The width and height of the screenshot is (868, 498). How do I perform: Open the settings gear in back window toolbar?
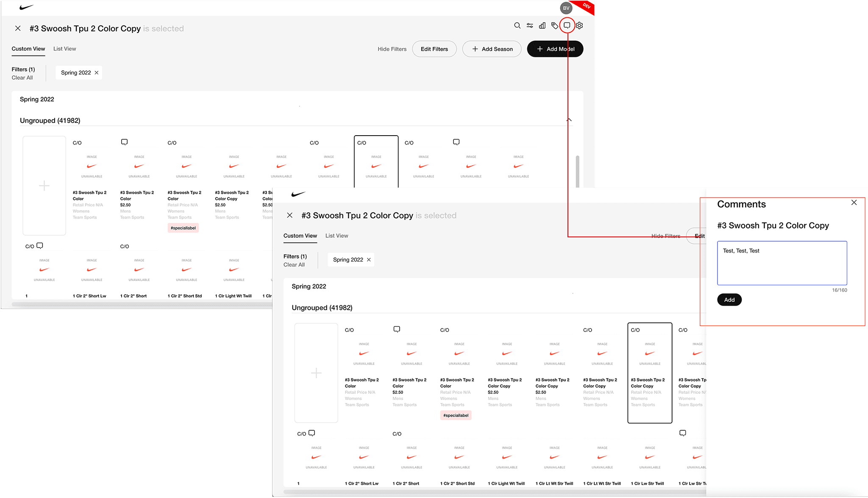pos(579,25)
